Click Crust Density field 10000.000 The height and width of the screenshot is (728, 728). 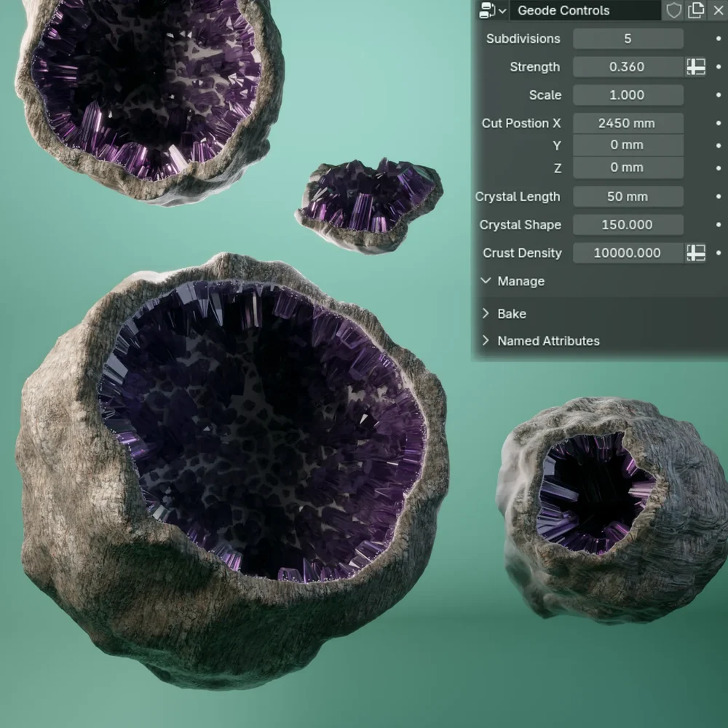tap(628, 253)
